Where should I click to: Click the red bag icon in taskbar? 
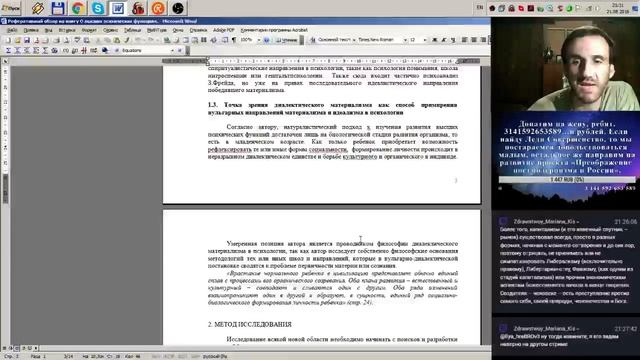[138, 8]
